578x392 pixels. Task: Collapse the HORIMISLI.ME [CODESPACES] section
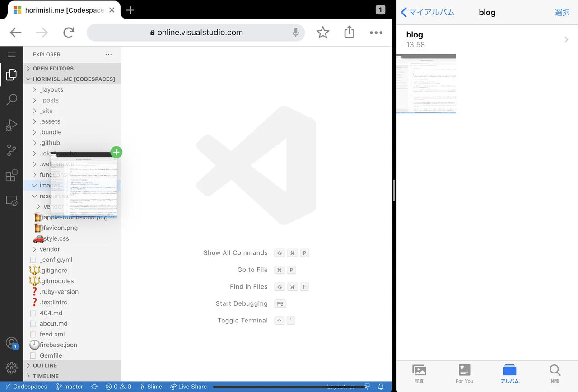pos(72,79)
